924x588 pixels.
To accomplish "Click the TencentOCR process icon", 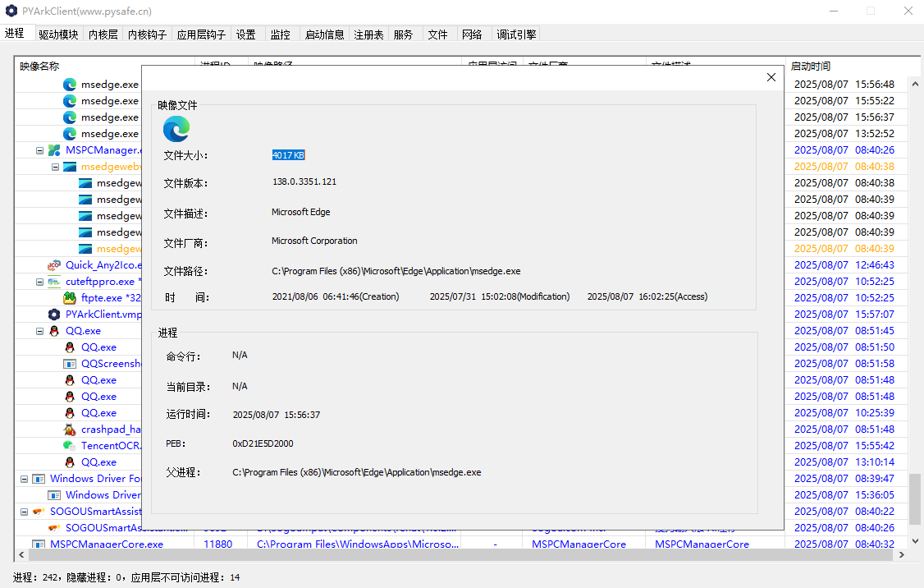I will click(70, 446).
